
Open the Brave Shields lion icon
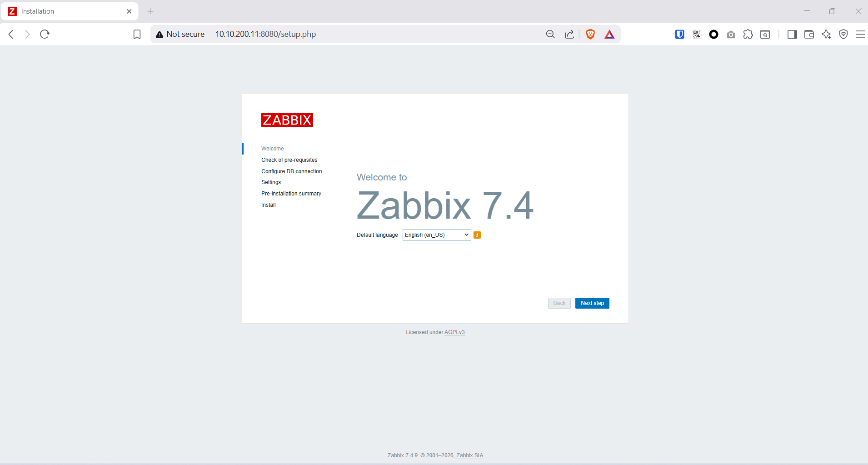(x=590, y=34)
